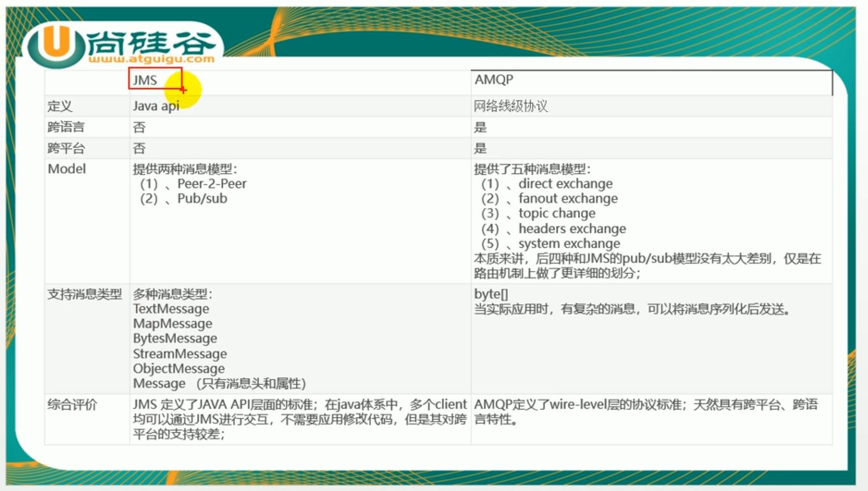
Task: Click the line 提供了五种消息模型
Action: pos(532,169)
